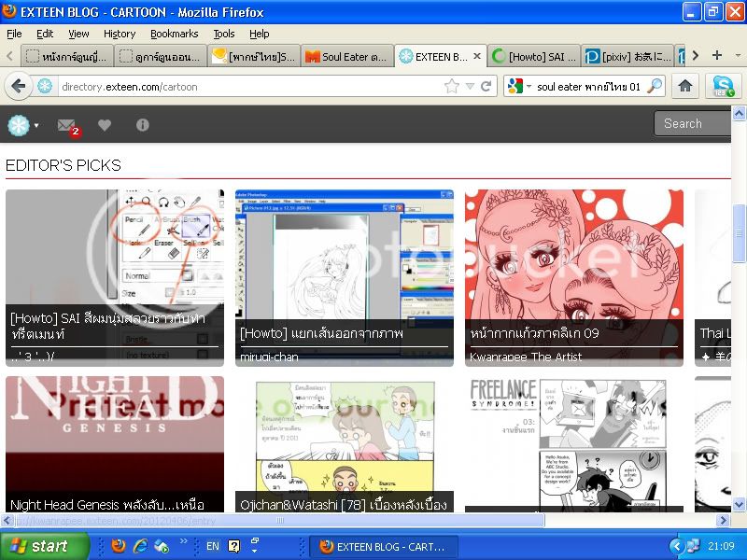Click the vertical scrollbar down arrow
Screen dimensions: 747x560
coord(739,504)
